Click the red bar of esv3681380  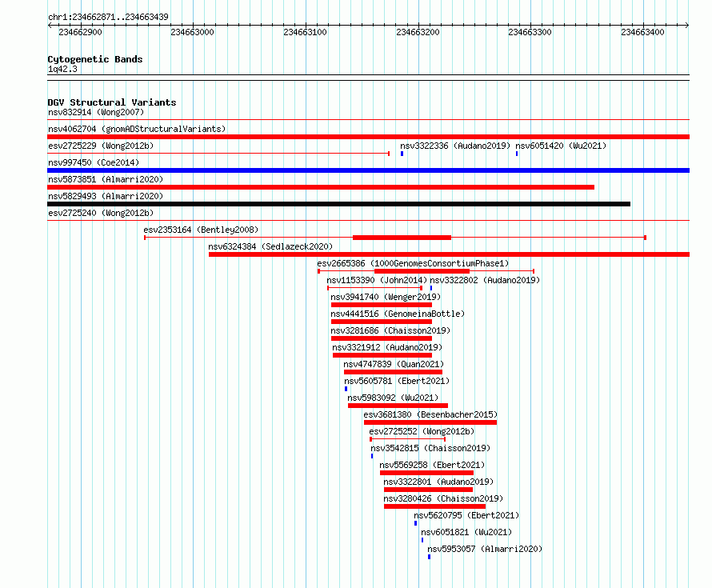tap(430, 422)
